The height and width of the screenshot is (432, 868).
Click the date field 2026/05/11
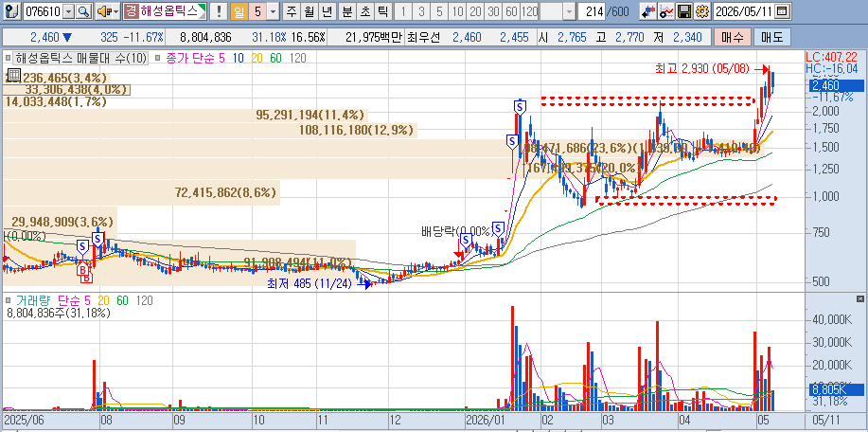(745, 10)
